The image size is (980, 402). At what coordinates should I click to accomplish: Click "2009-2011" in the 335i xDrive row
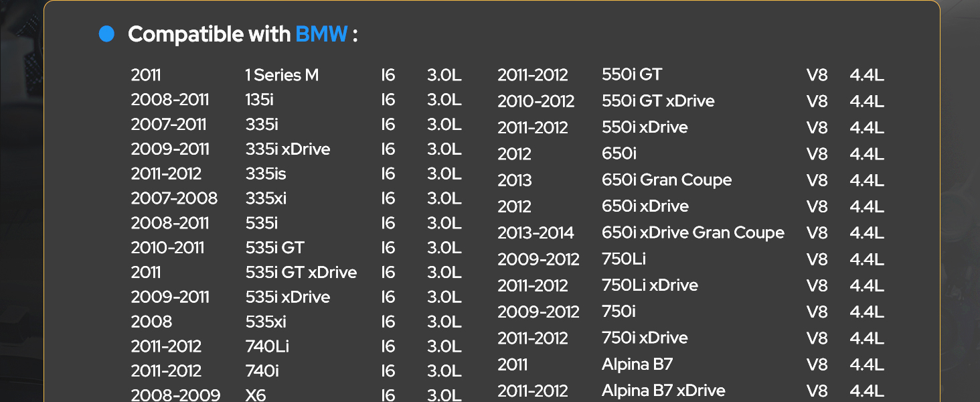point(170,149)
